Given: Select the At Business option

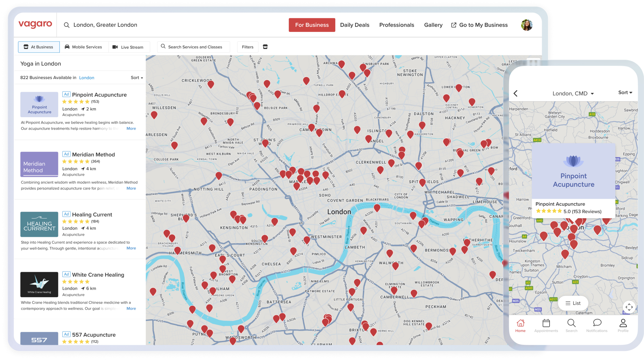Looking at the screenshot, I should coord(39,47).
